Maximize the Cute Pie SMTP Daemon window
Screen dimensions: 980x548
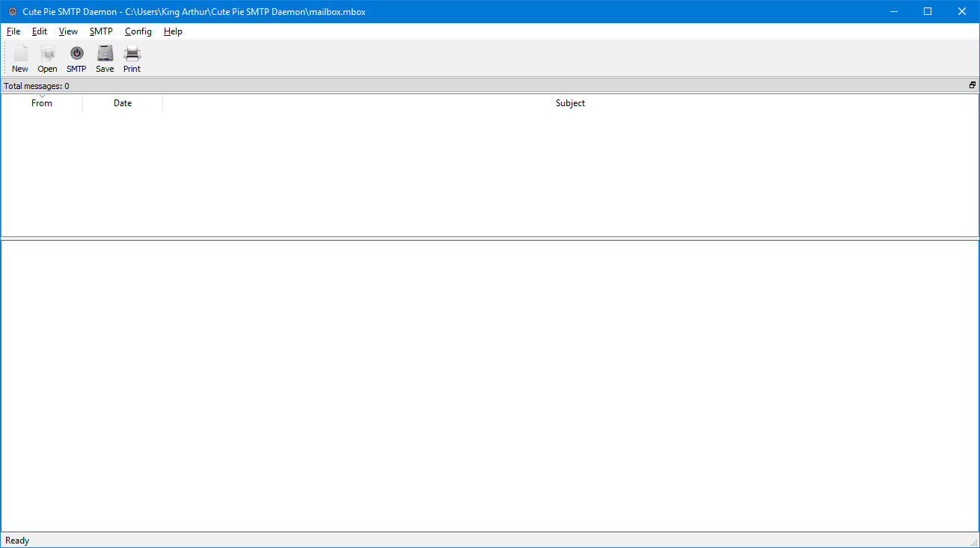click(928, 11)
